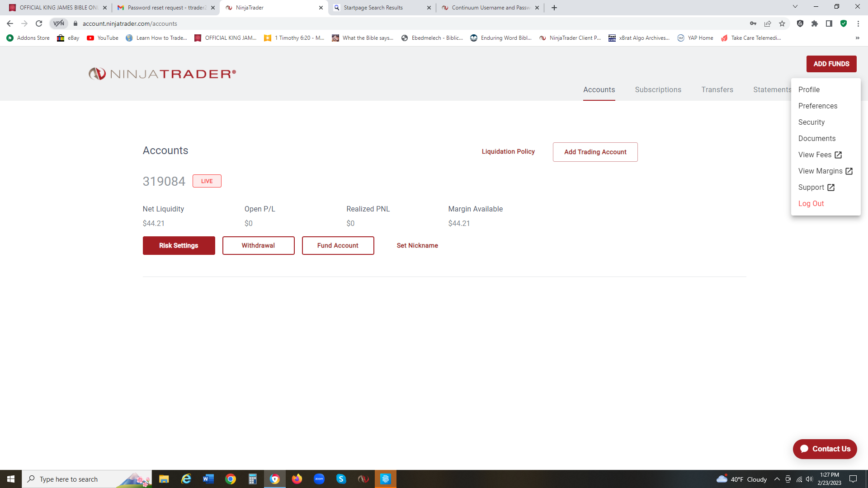The width and height of the screenshot is (868, 488).
Task: Click the Risk Settings button
Action: tap(179, 246)
